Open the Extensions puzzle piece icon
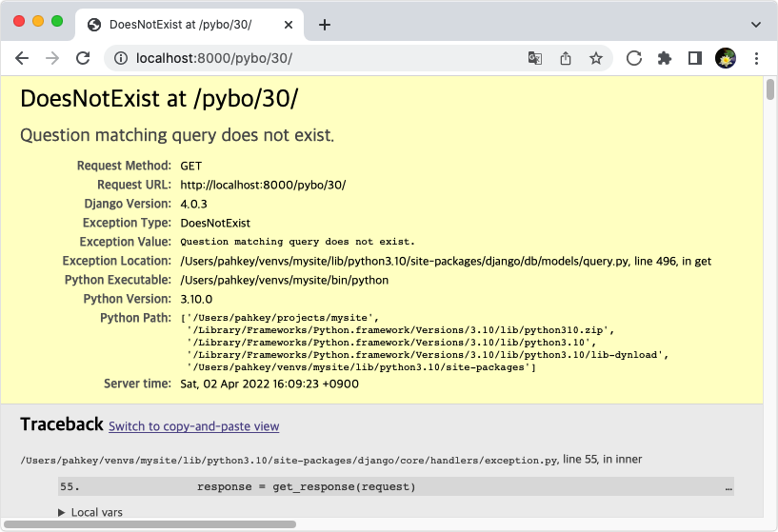Image resolution: width=778 pixels, height=532 pixels. pos(665,58)
